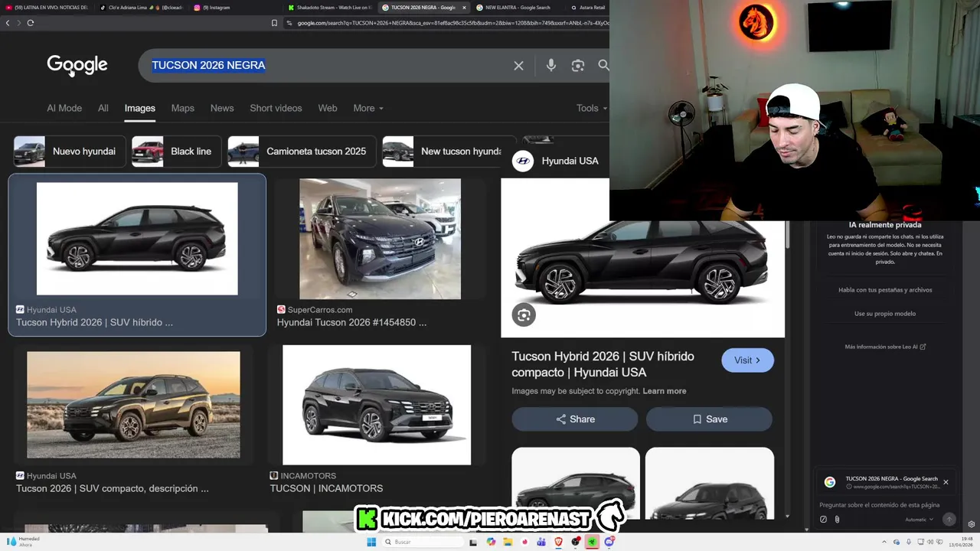Switch to All results tab
The image size is (980, 551).
pos(103,108)
